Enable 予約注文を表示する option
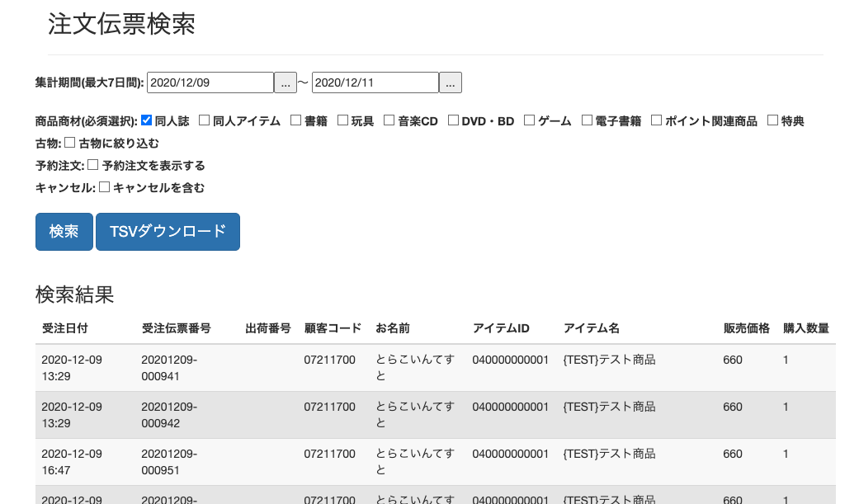859x504 pixels. (x=93, y=166)
